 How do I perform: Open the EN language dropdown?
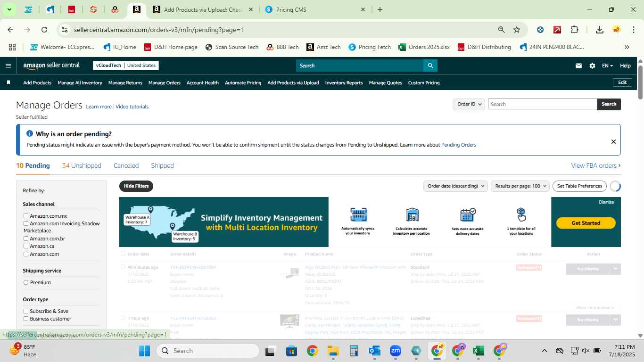pyautogui.click(x=607, y=66)
